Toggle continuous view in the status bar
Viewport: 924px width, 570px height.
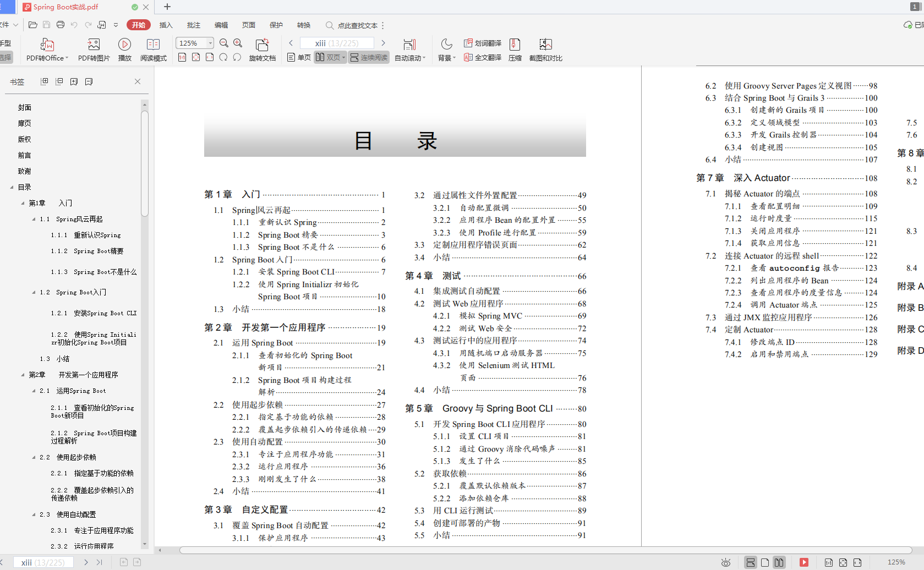pos(751,562)
